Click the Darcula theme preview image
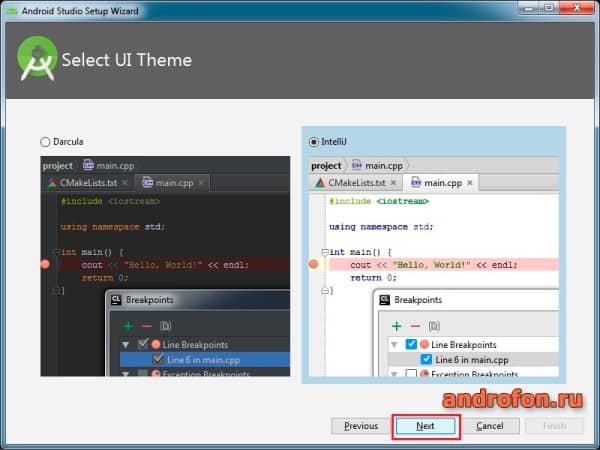This screenshot has height=450, width=600. [165, 266]
